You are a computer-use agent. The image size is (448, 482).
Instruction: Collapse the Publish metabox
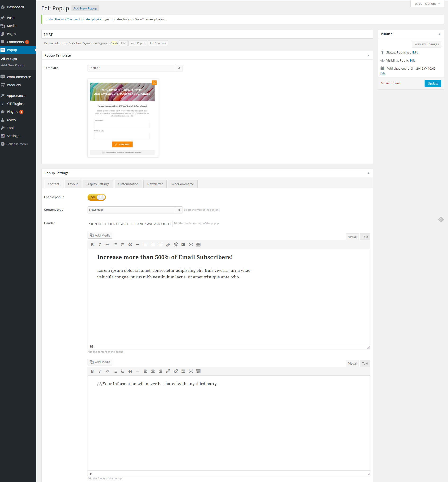439,34
